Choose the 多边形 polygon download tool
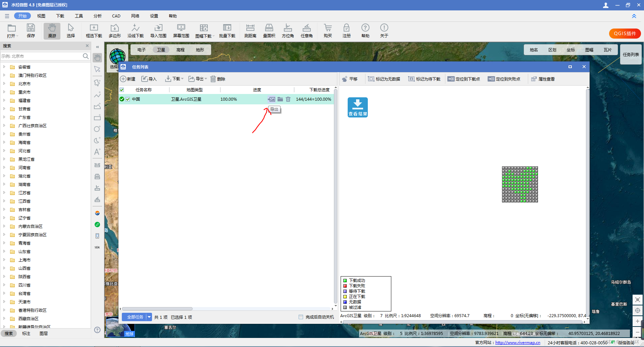Screen dimensions: 644x347 pyautogui.click(x=115, y=31)
